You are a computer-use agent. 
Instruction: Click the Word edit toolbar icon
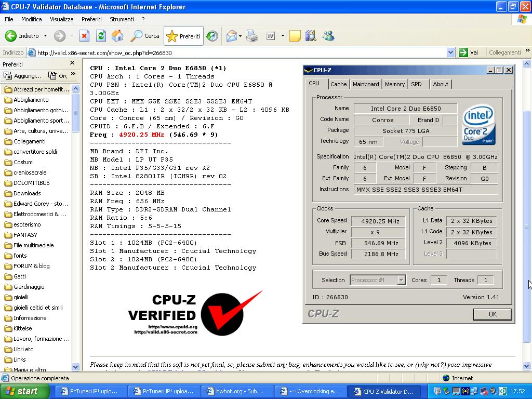tap(270, 36)
